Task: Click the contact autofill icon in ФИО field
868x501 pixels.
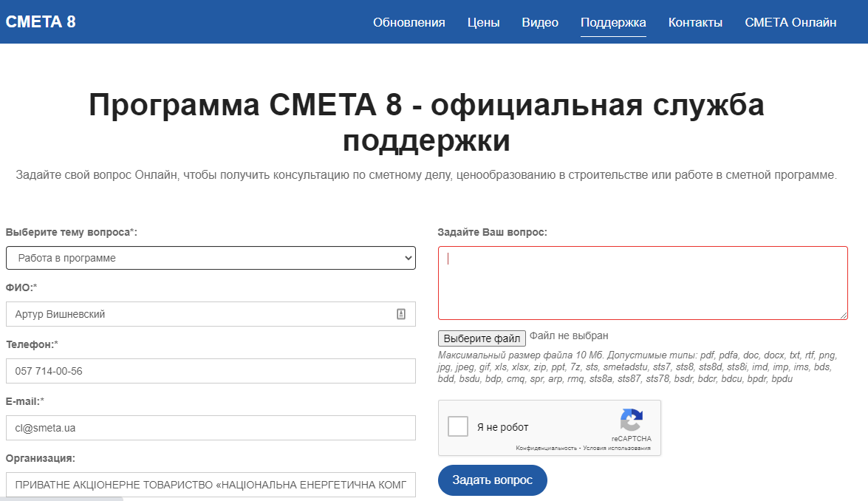Action: click(x=401, y=314)
